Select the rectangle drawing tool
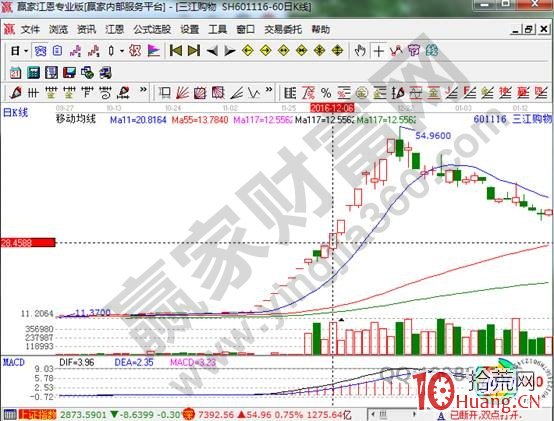This screenshot has width=554, height=421. coord(164,93)
